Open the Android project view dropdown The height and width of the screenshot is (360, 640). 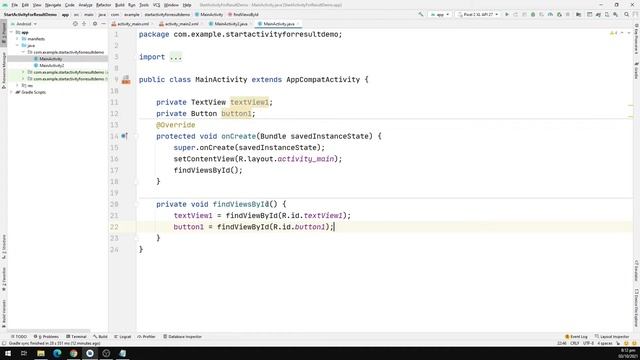[24, 24]
